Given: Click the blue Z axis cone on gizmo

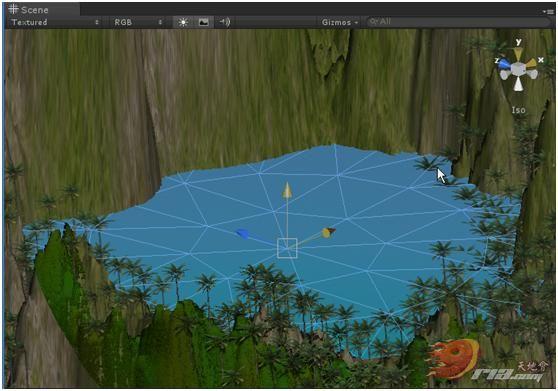Looking at the screenshot, I should 504,64.
